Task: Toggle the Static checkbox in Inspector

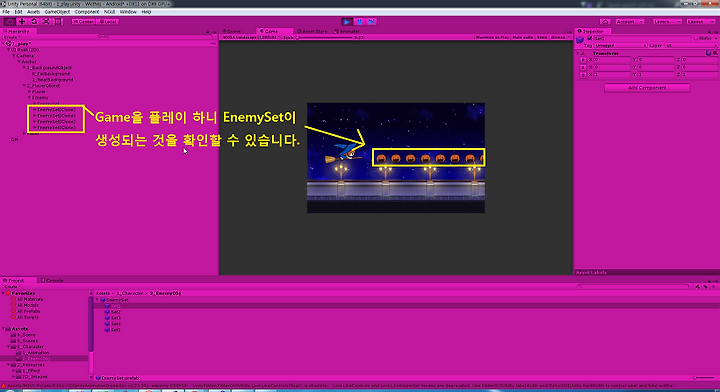Action: (x=696, y=39)
